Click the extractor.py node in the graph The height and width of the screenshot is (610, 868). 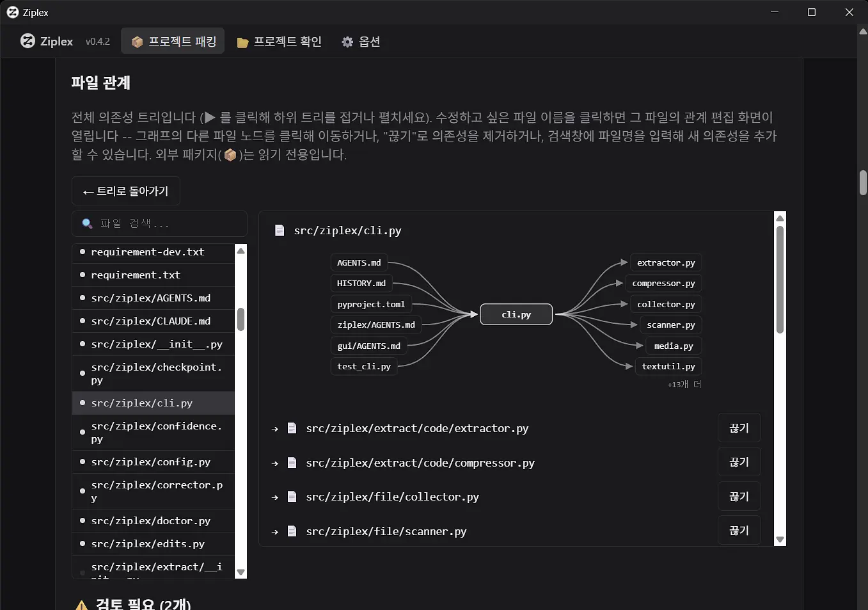tap(666, 262)
